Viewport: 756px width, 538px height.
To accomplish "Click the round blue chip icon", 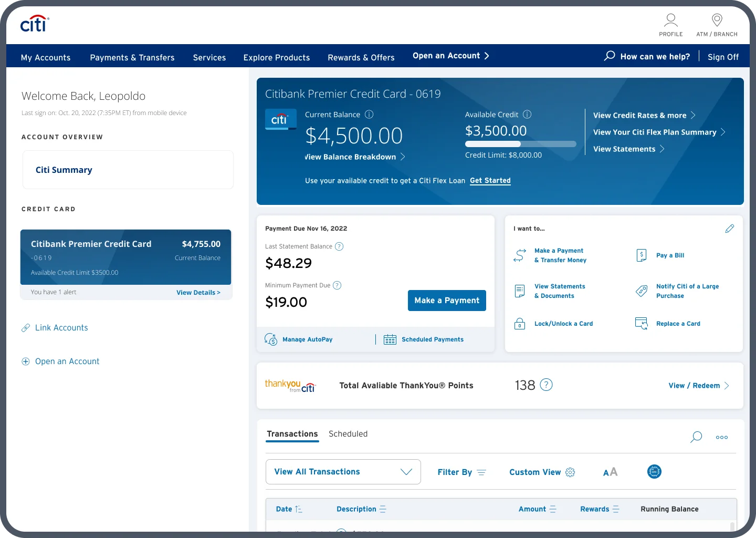I will (x=654, y=472).
